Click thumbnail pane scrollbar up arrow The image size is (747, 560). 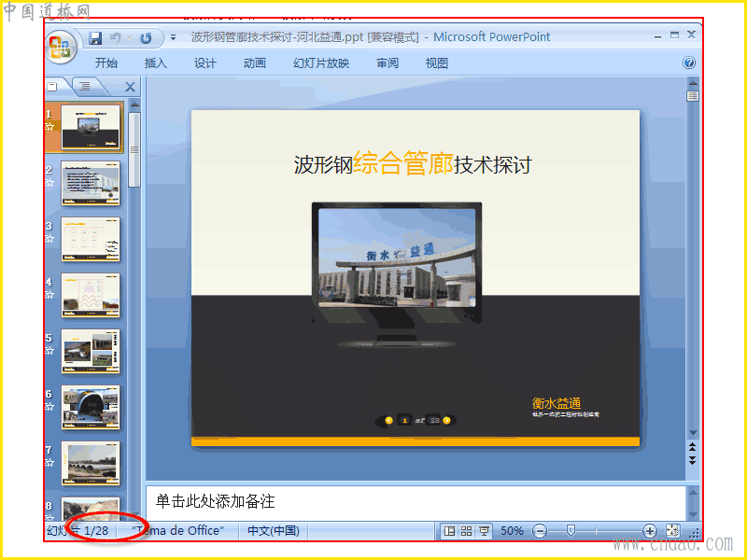coord(134,105)
